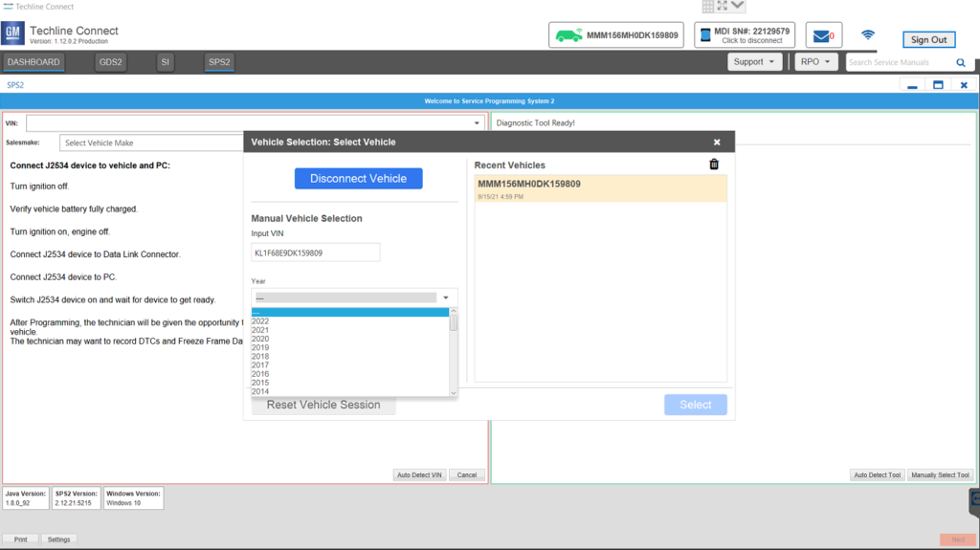Select recent vehicle MMM156MH0DK159809
The width and height of the screenshot is (980, 550).
(x=600, y=187)
